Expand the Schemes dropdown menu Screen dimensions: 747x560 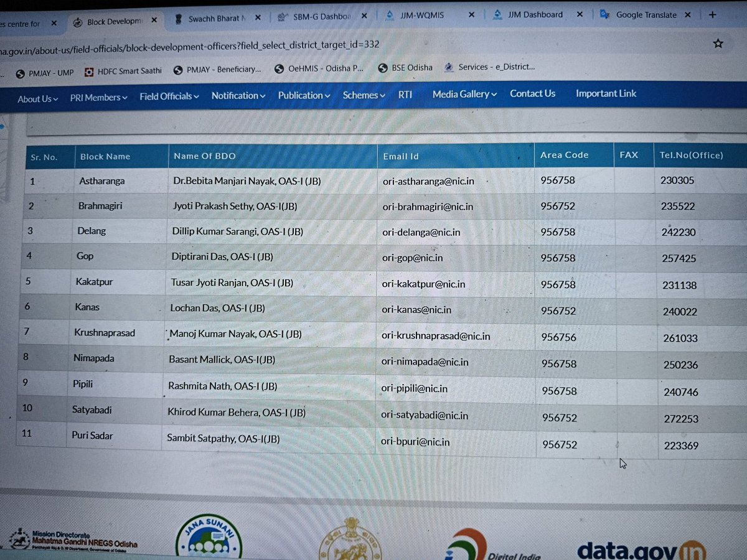365,95
